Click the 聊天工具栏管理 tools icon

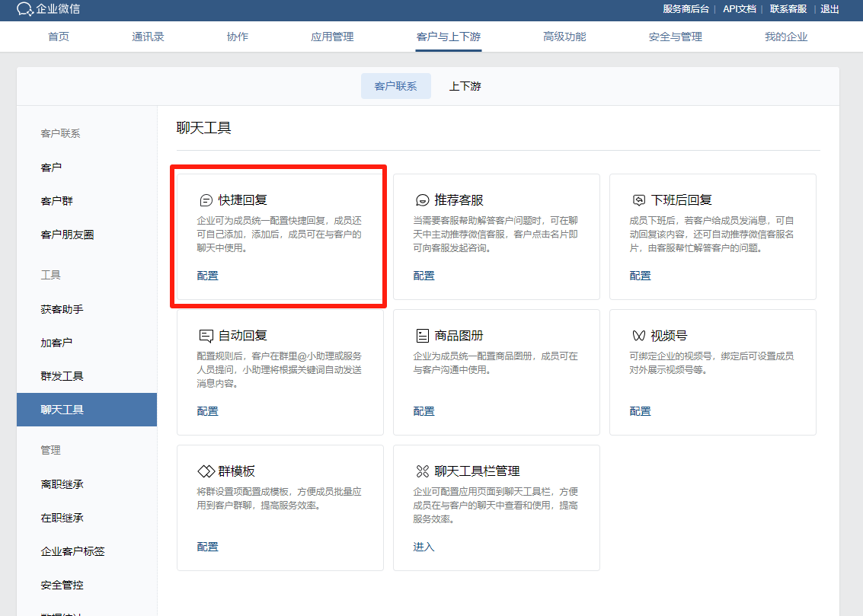click(x=422, y=471)
